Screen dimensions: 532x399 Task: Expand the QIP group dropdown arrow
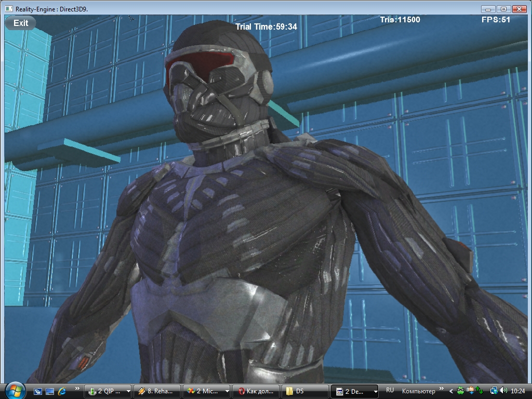[128, 392]
